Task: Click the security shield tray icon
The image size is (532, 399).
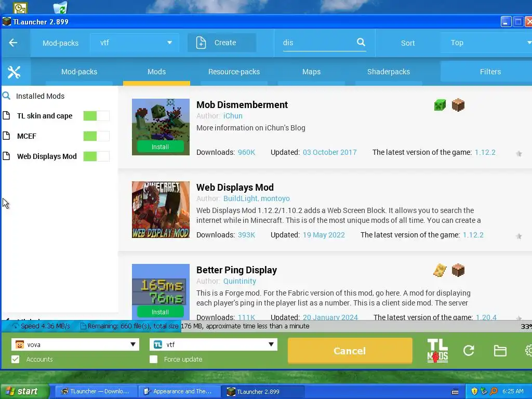Action: point(474,391)
